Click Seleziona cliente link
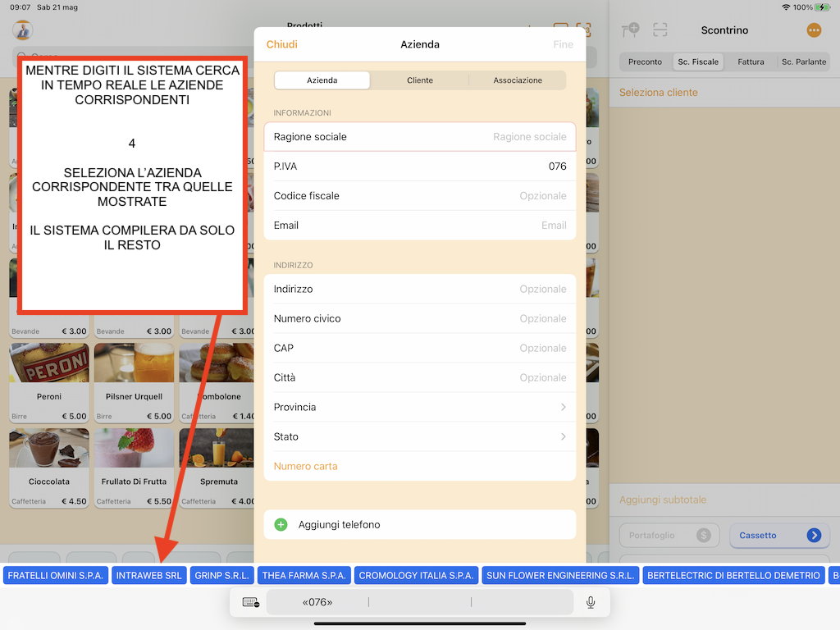 659,92
